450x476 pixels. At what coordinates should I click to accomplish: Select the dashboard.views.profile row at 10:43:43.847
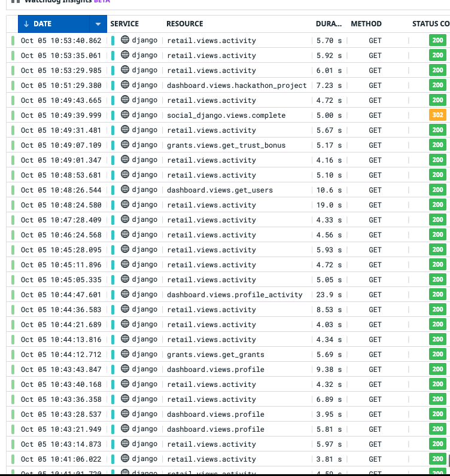point(228,370)
